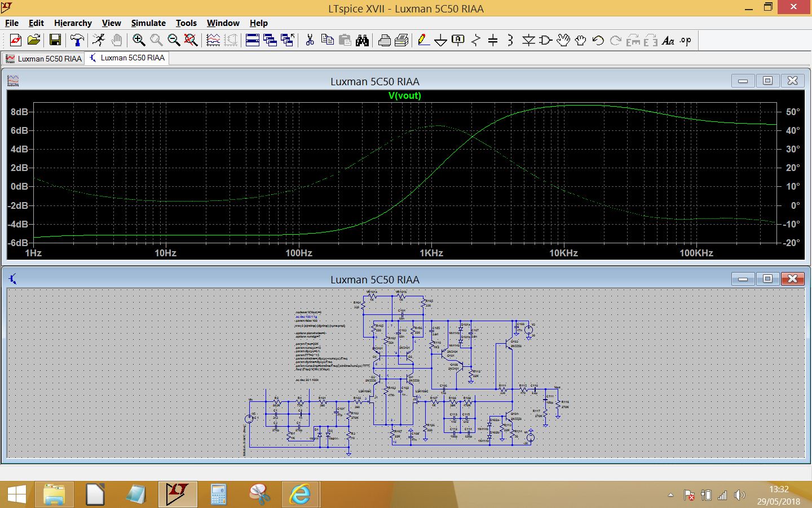Select the grayed pan magnifier icon
This screenshot has width=812, height=508.
[x=156, y=40]
